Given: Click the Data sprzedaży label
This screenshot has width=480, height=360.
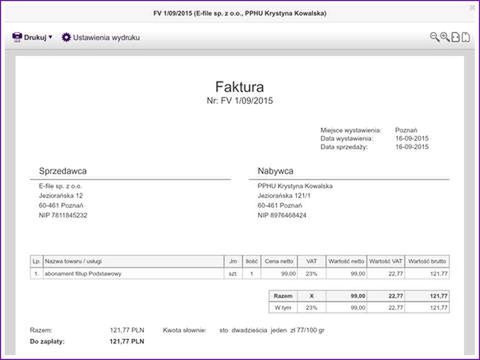Looking at the screenshot, I should tap(344, 147).
